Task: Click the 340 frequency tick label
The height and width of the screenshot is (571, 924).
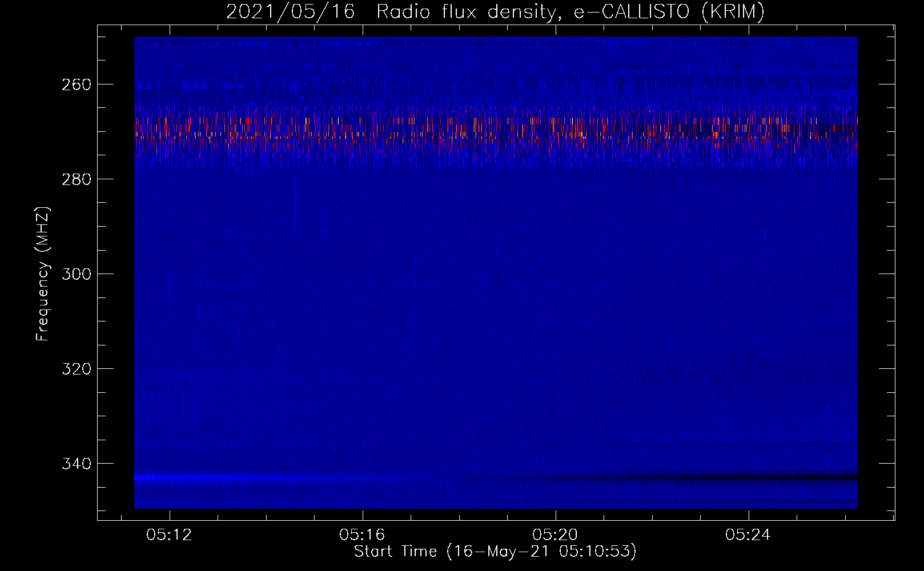Action: click(77, 464)
